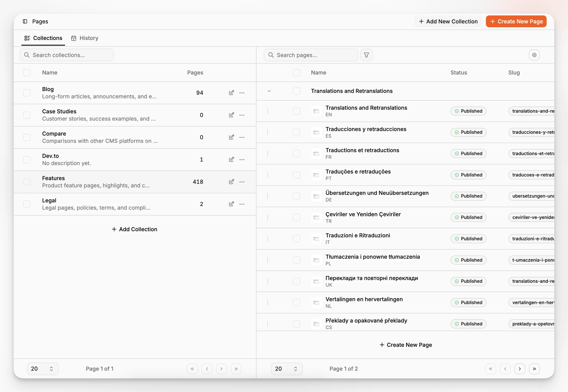
Task: Open more options for Features collection
Action: tap(242, 182)
